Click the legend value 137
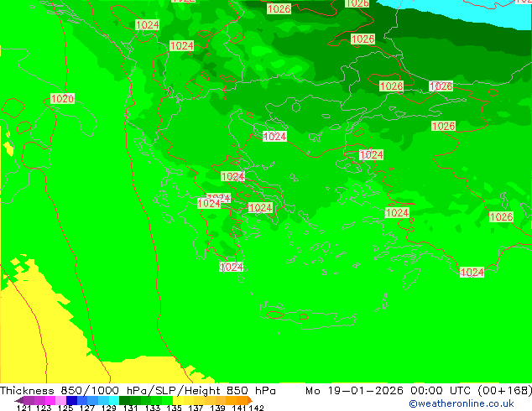Viewport: 532px width, 411px height. tap(196, 408)
